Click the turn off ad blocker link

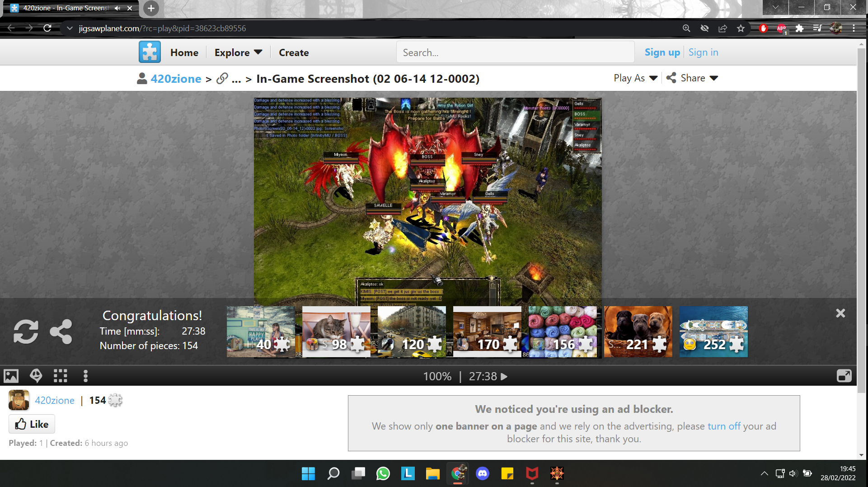tap(724, 426)
